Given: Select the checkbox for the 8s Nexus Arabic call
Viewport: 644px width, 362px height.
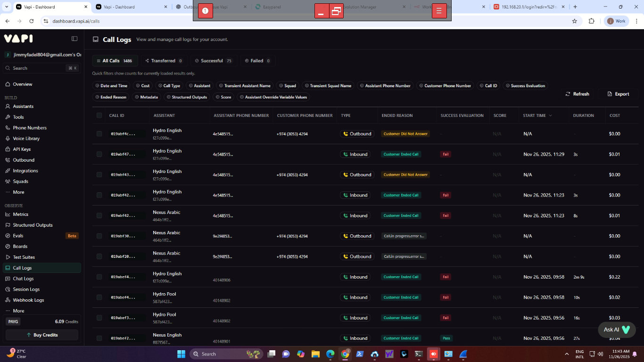Looking at the screenshot, I should coord(99,215).
